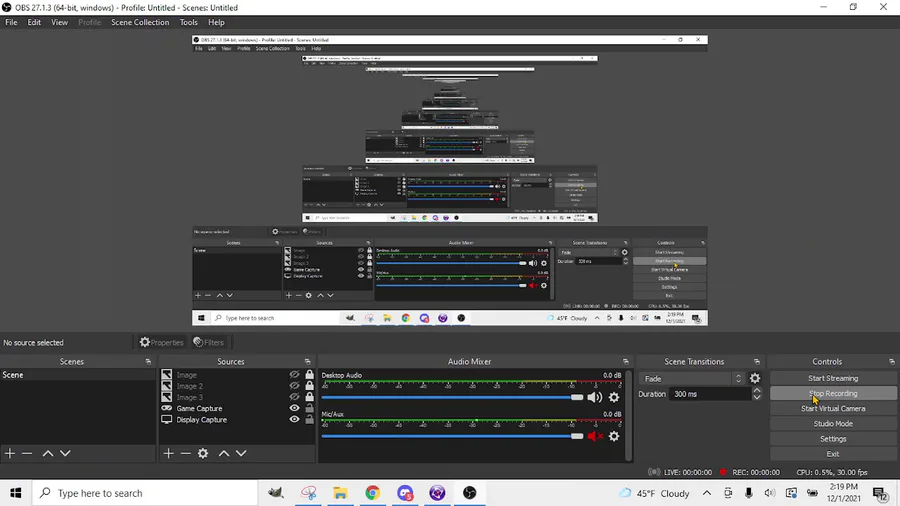Pop out the Sources dock
Image resolution: width=900 pixels, height=506 pixels.
point(308,361)
